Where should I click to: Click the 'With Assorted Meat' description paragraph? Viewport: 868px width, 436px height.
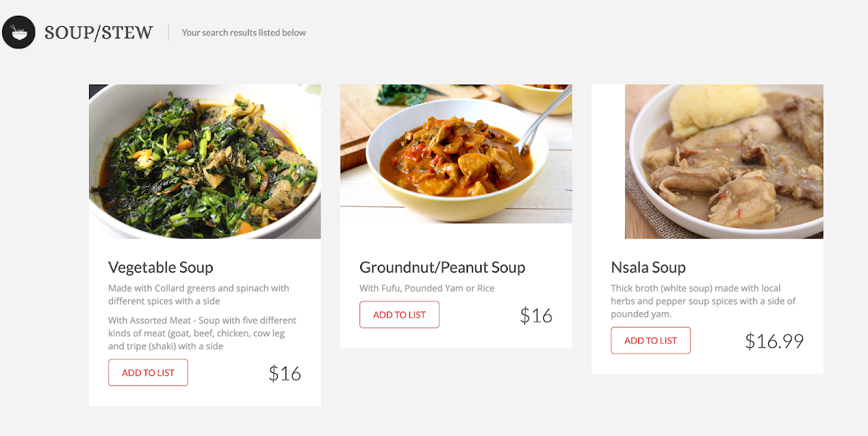point(203,333)
